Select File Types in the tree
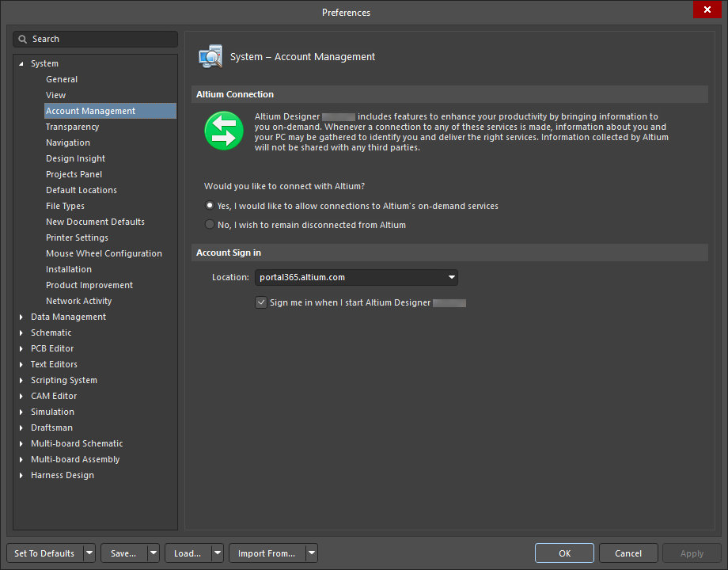 click(65, 206)
